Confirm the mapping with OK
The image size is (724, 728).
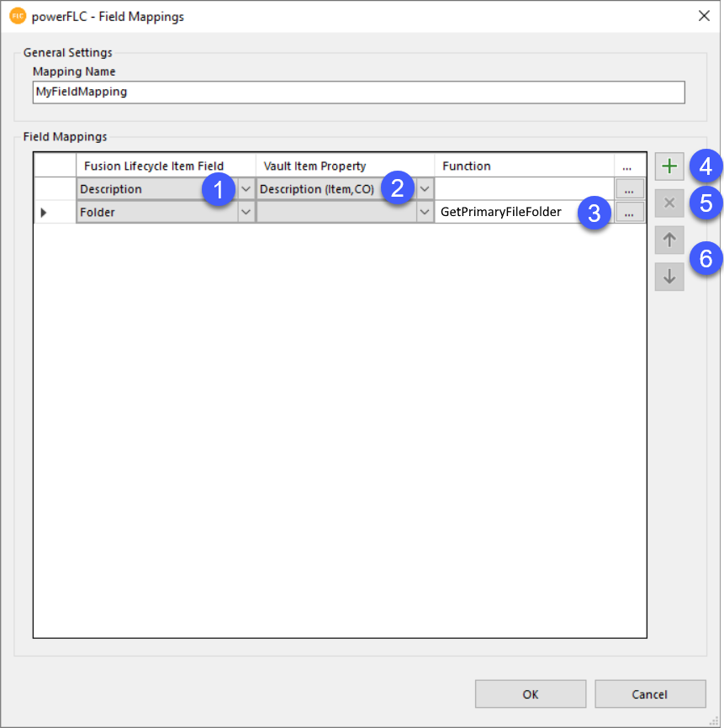531,694
